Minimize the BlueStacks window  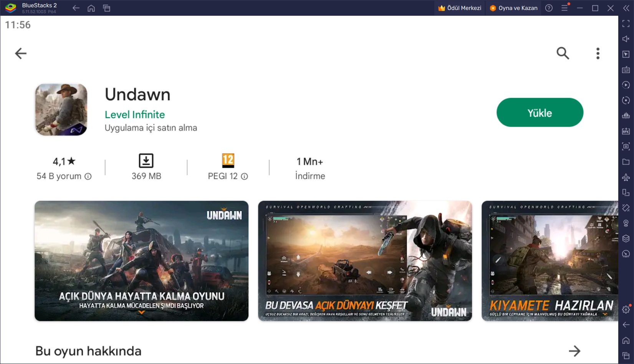[x=580, y=8]
